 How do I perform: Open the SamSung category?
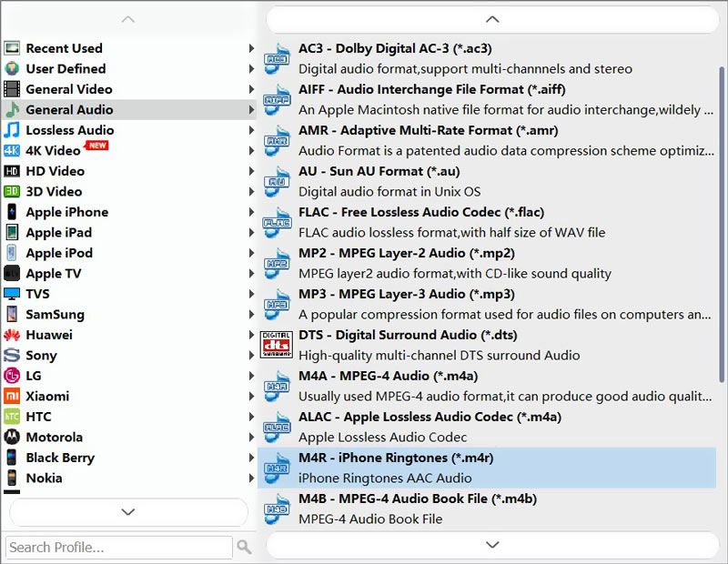click(129, 314)
